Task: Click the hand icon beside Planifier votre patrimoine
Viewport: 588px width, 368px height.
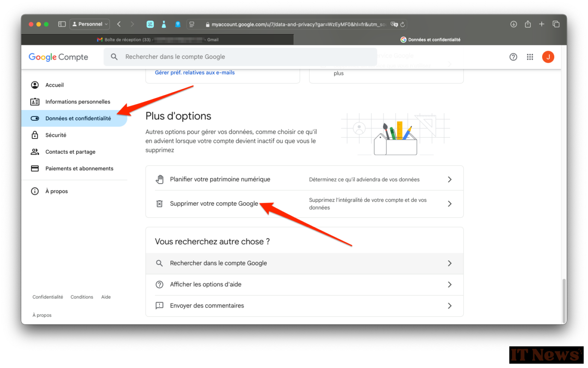Action: tap(160, 179)
